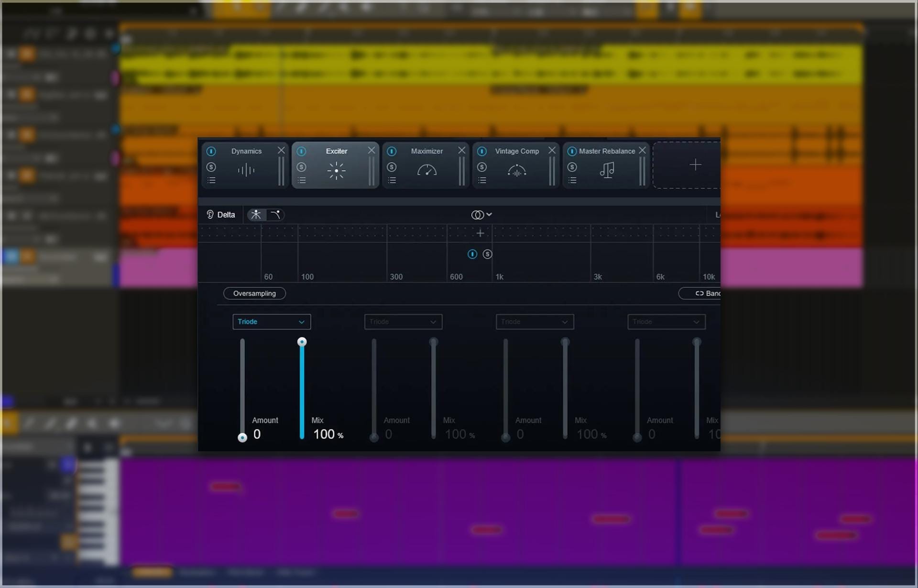
Task: Open the Vintage Comp preset list
Action: point(482,180)
